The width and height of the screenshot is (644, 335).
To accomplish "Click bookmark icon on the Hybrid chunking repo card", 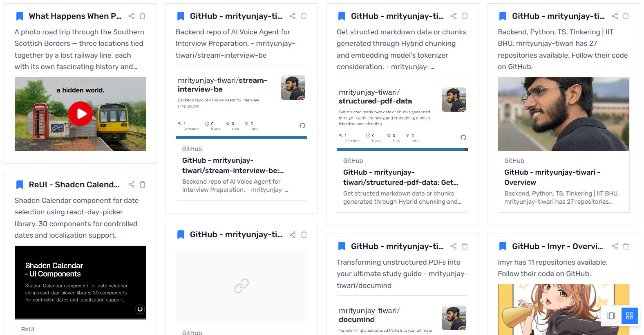I will click(x=342, y=16).
